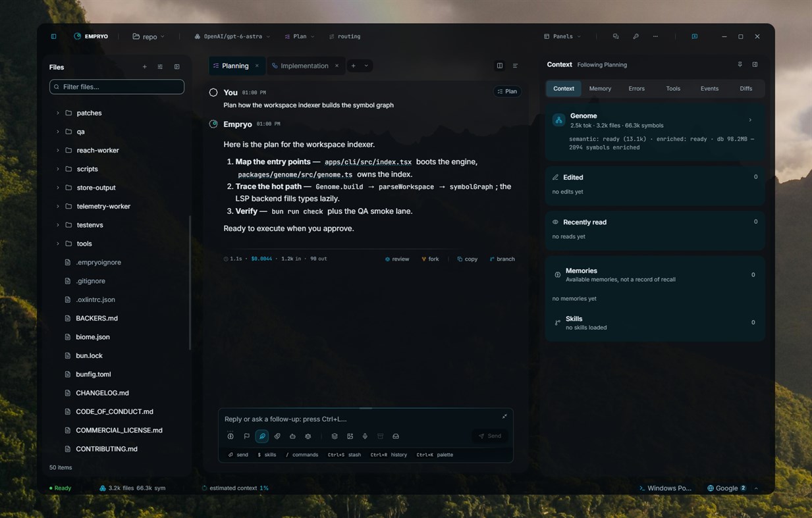Expand the Genome card chevron
The height and width of the screenshot is (518, 812).
[750, 120]
